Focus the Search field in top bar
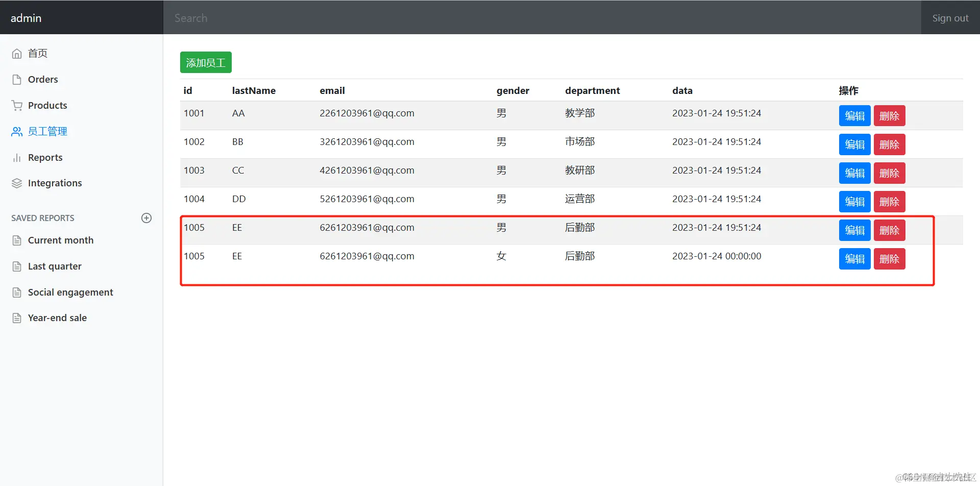 (542, 18)
